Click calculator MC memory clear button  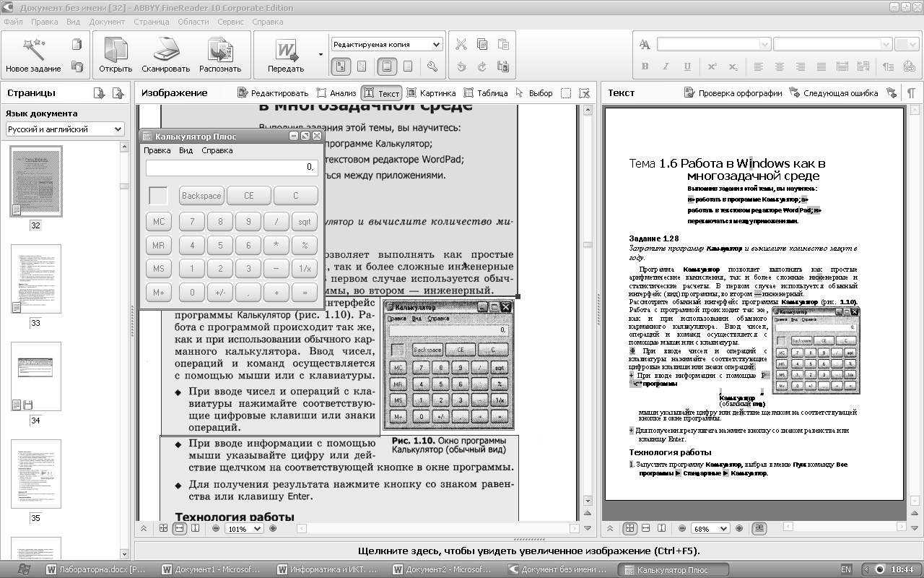click(x=159, y=221)
